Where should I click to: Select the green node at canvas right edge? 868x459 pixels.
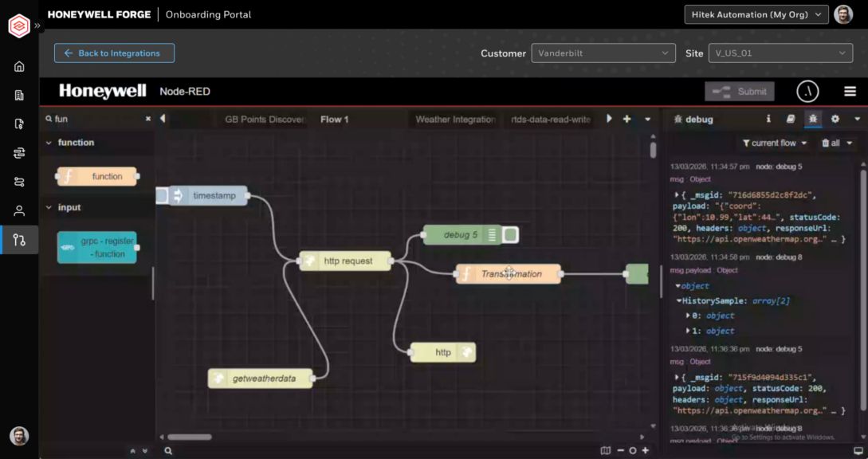[637, 274]
